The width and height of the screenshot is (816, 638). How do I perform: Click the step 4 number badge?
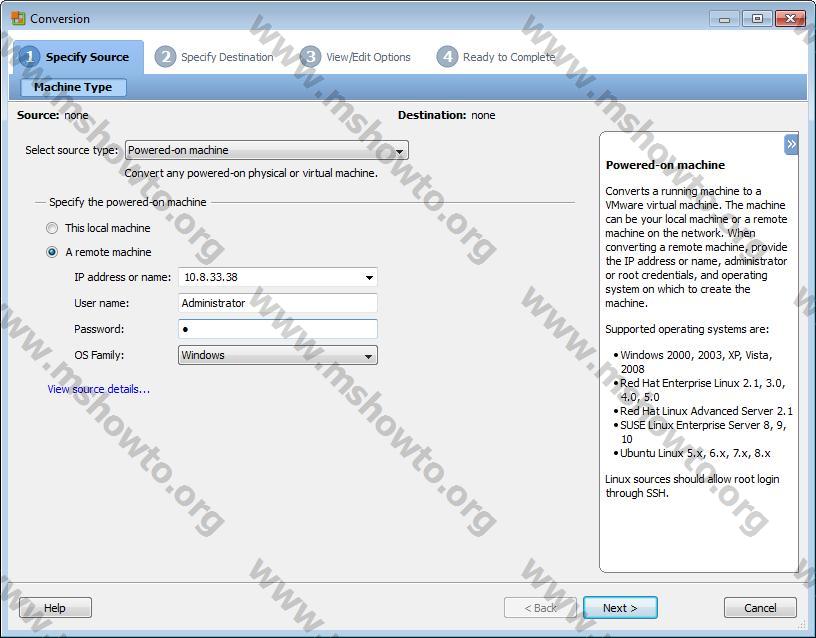[447, 56]
